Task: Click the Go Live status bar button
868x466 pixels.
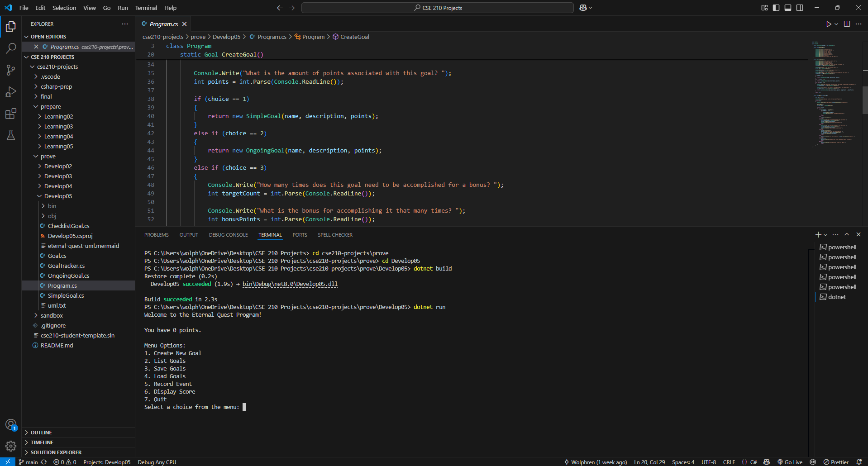Action: tap(790, 462)
